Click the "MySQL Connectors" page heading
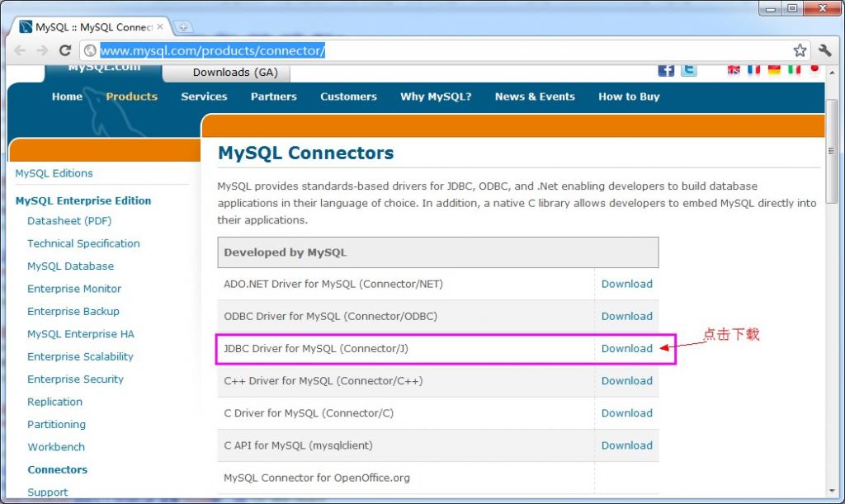Screen dimensions: 845x504 305,153
